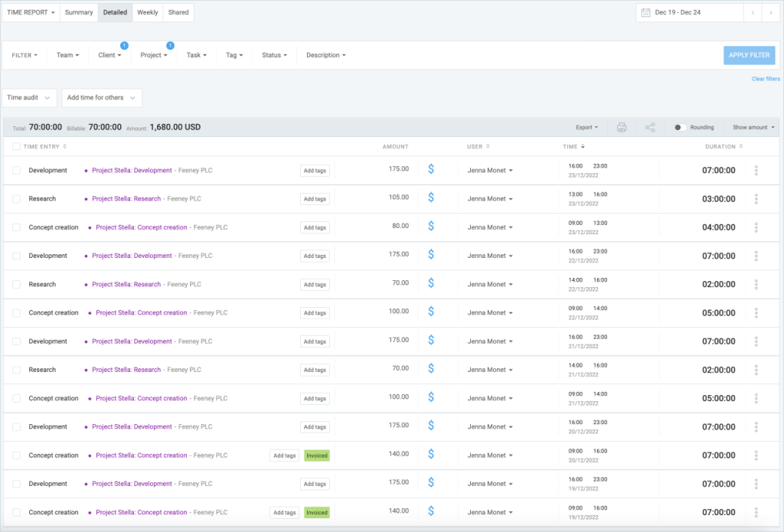This screenshot has height=532, width=784.
Task: Open the Description filter dropdown
Action: point(326,55)
